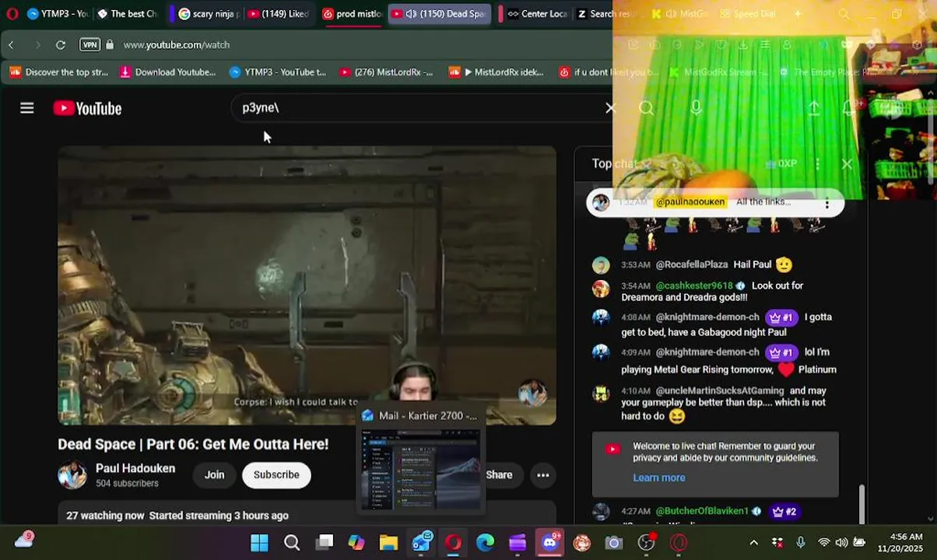Go back using the browser back arrow
Screen dimensions: 937x560
[x=11, y=44]
